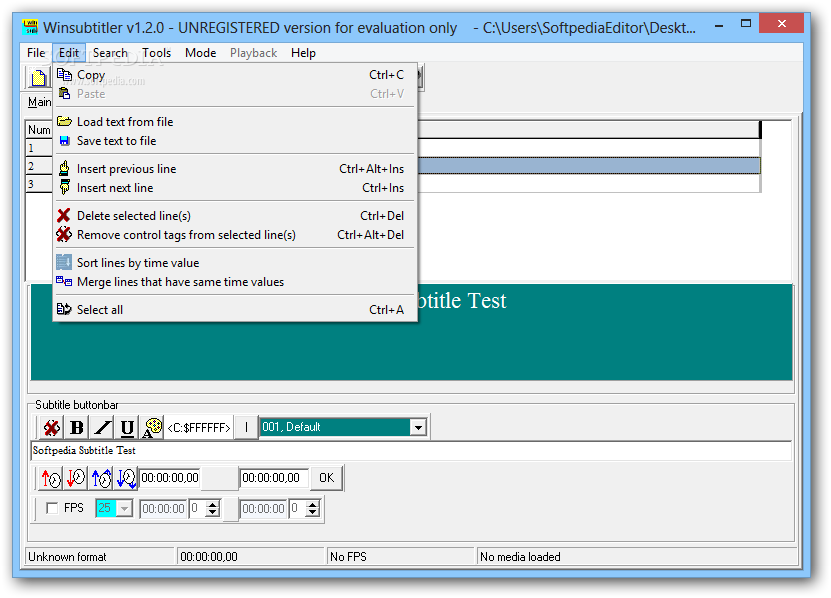Open the Playback menu
This screenshot has width=831, height=598.
tap(253, 53)
